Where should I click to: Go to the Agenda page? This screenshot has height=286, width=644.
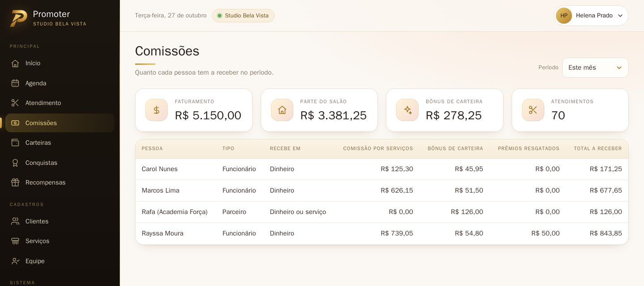coord(60,83)
